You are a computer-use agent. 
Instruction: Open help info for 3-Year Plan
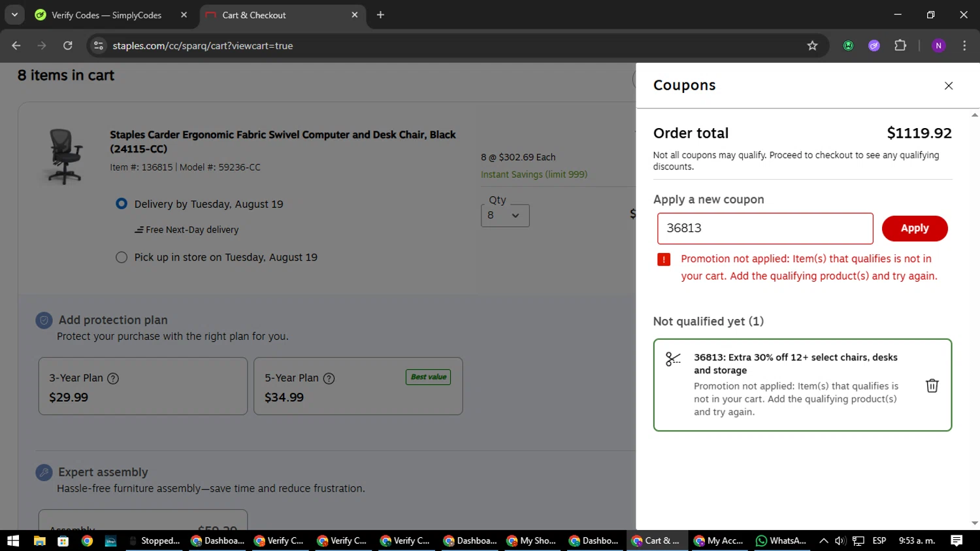[x=113, y=378]
